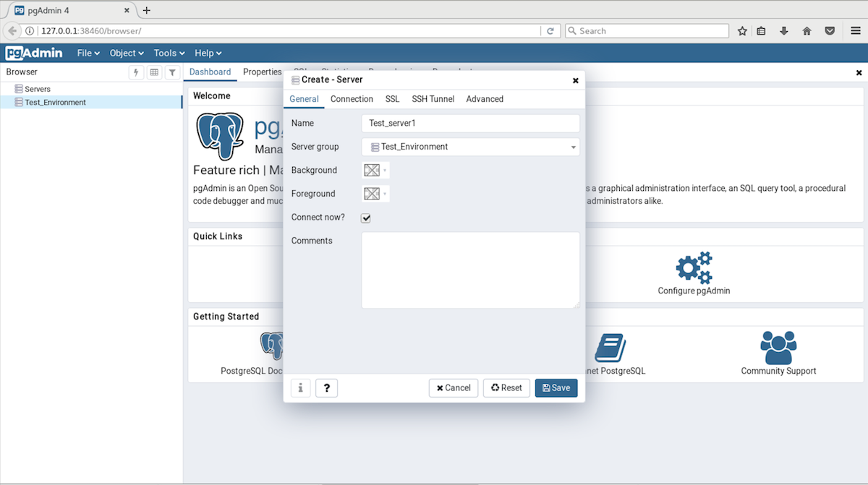Click the Query Tool lightning icon

(x=135, y=72)
